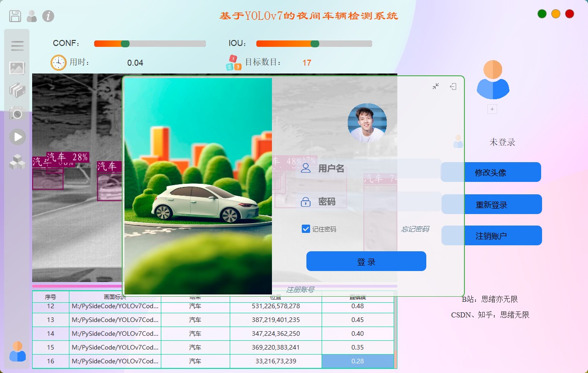This screenshot has width=588, height=373.
Task: Start the video play icon in sidebar
Action: [17, 137]
